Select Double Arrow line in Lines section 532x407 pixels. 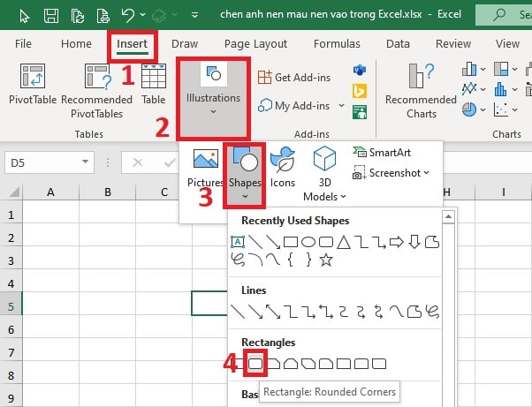[273, 312]
